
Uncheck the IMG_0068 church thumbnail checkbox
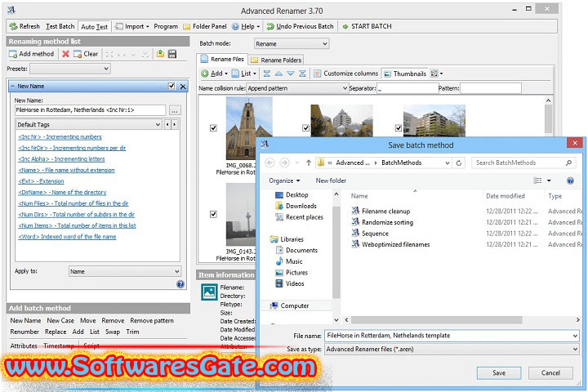tap(213, 128)
